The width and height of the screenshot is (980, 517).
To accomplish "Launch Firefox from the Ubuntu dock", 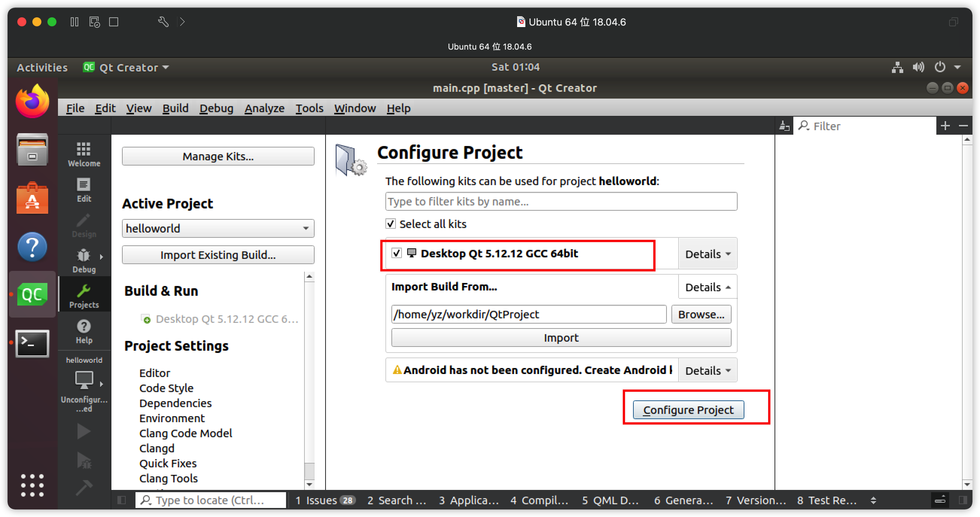I will [x=32, y=101].
